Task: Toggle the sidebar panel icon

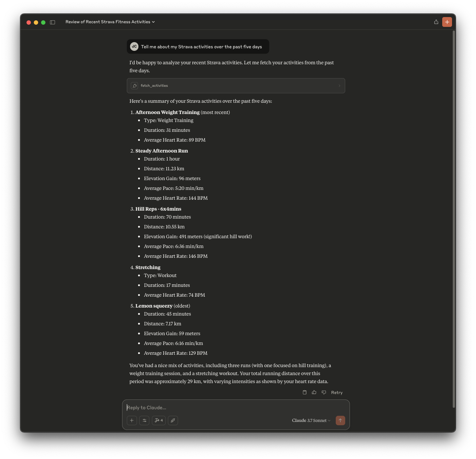Action: pos(52,22)
